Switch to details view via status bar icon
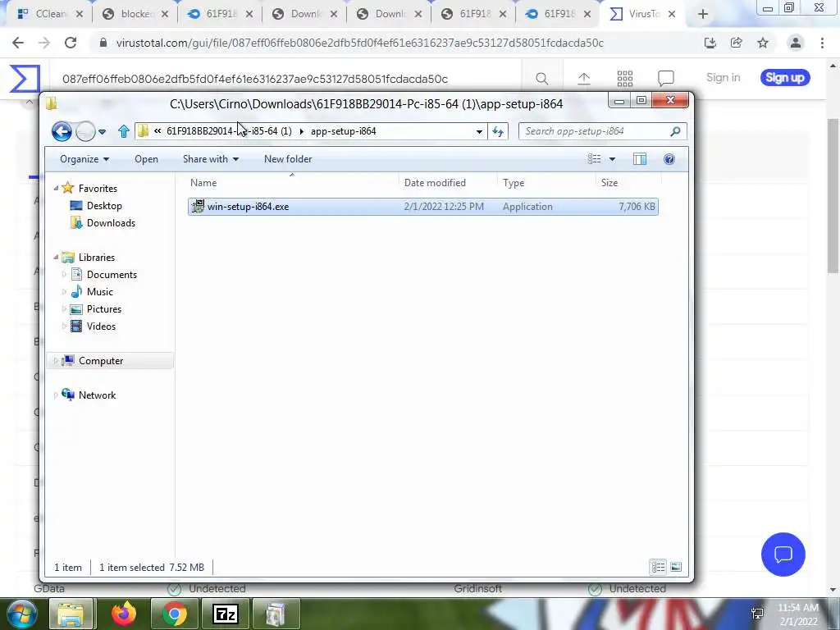Screen dimensions: 840x630 pos(658,567)
